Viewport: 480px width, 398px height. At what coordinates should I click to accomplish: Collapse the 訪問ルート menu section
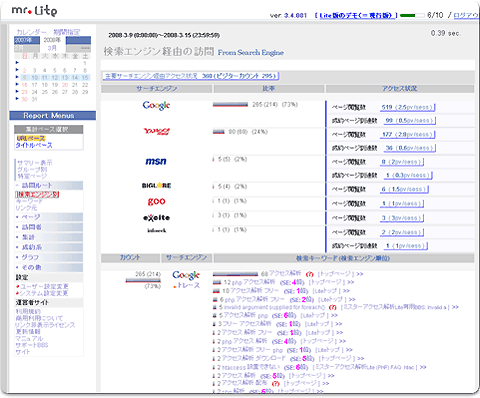point(49,185)
